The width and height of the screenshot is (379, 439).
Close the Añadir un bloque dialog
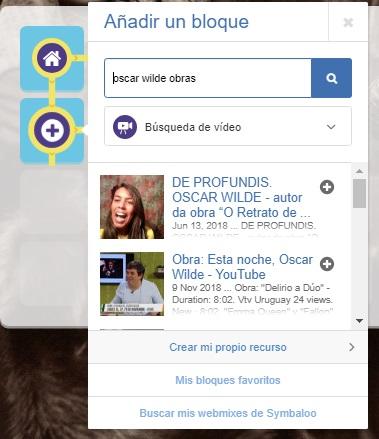(348, 22)
